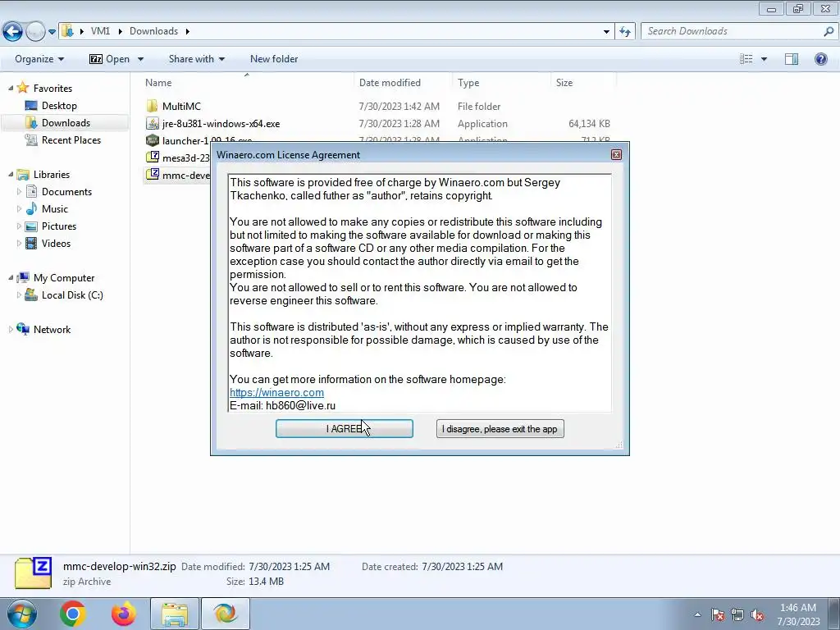The width and height of the screenshot is (840, 630).
Task: Open the address bar history dropdown
Action: [x=606, y=32]
